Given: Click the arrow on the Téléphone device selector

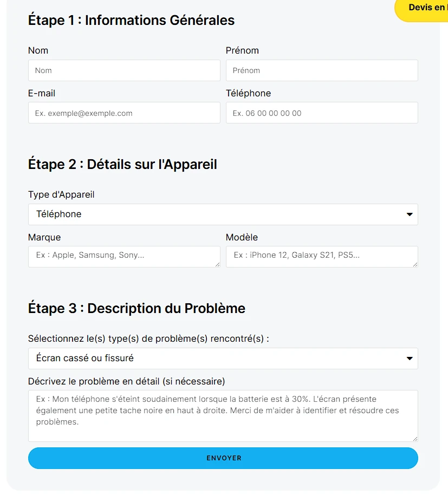Looking at the screenshot, I should pyautogui.click(x=410, y=214).
